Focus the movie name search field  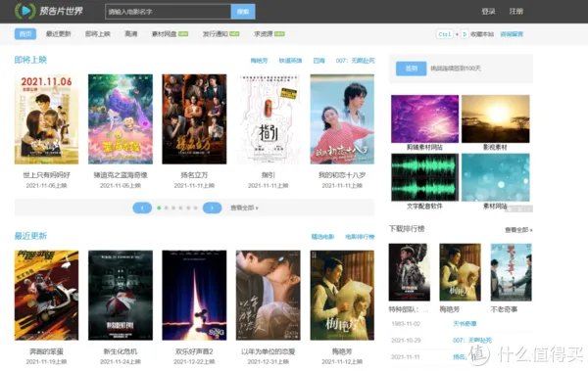coord(168,12)
